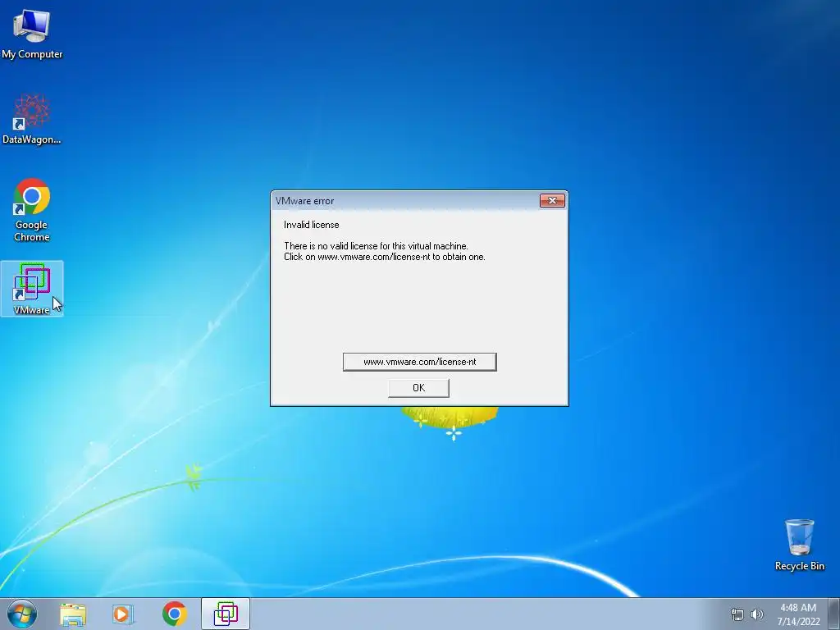Viewport: 840px width, 630px height.
Task: Click the Show desktop strip
Action: 834,614
